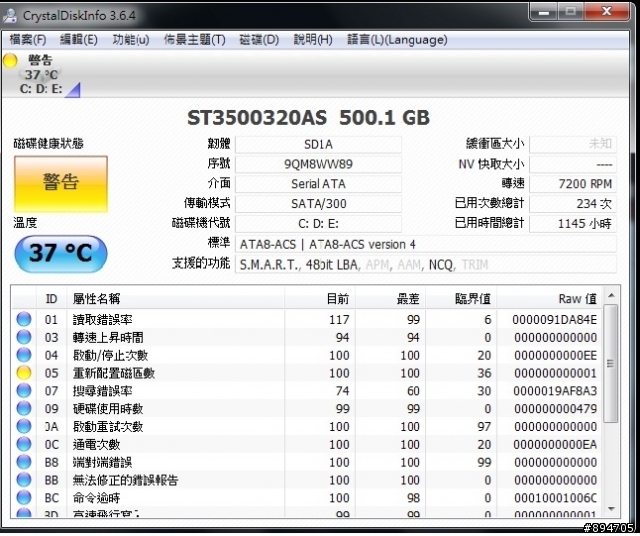This screenshot has height=536, width=640.
Task: Open the 語言(L)(Language) menu
Action: [397, 40]
